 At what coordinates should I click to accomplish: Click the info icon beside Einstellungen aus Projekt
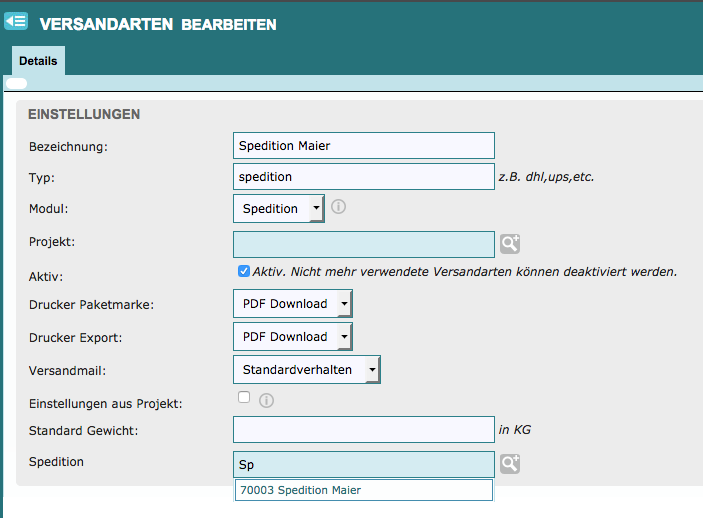[x=266, y=401]
